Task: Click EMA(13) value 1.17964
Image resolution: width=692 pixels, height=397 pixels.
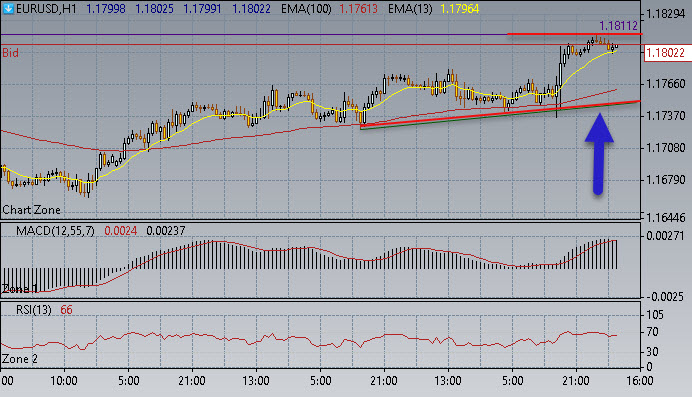Action: [x=459, y=8]
